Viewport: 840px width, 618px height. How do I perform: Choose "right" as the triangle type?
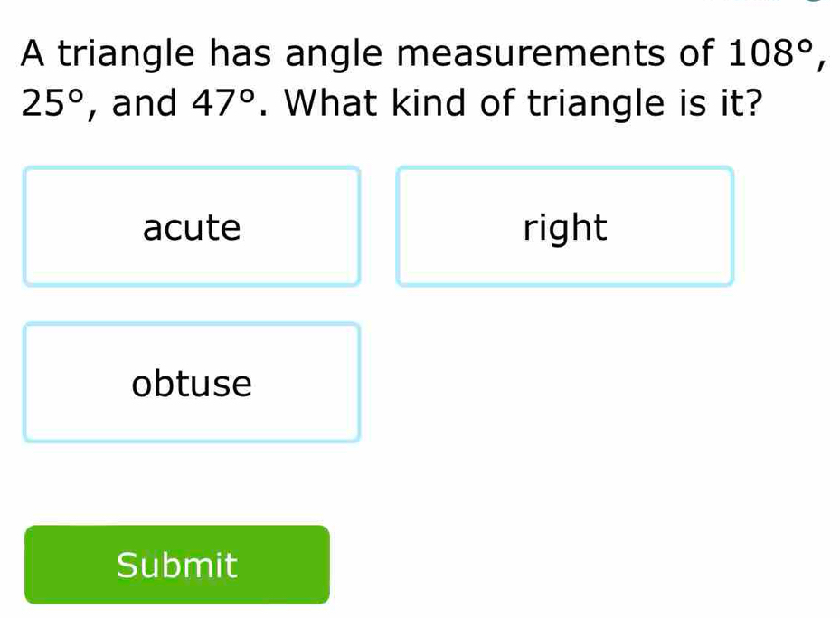tap(564, 226)
